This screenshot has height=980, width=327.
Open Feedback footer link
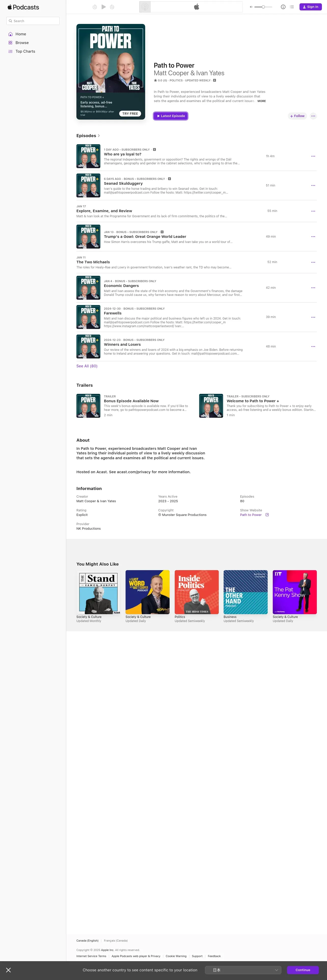coord(214,956)
